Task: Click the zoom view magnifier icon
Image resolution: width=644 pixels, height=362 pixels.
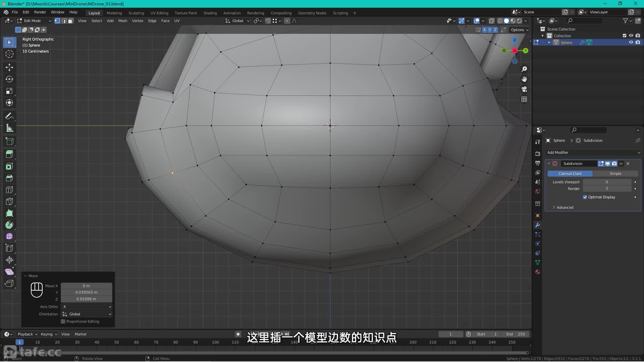Action: 524,69
